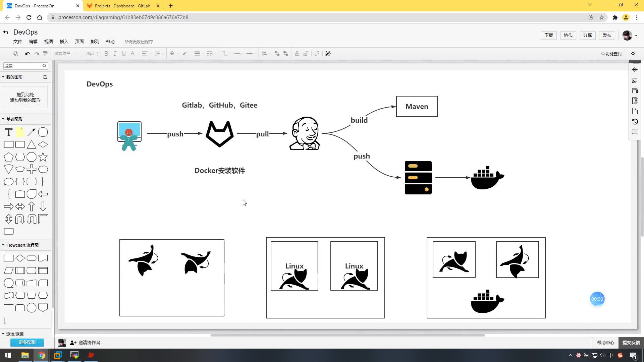644x362 pixels.
Task: Expand the Flowchart 流程图 panel
Action: coord(3,245)
